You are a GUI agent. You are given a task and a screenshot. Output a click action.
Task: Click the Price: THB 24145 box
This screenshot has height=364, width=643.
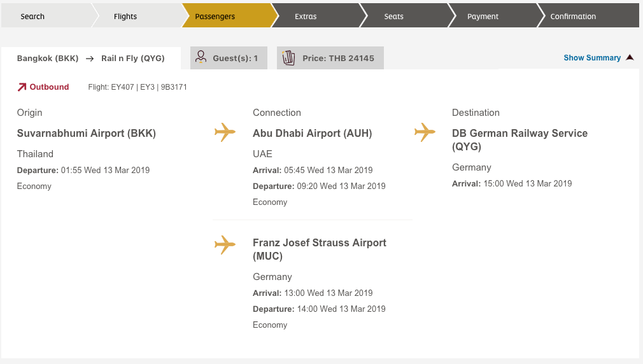(x=330, y=58)
